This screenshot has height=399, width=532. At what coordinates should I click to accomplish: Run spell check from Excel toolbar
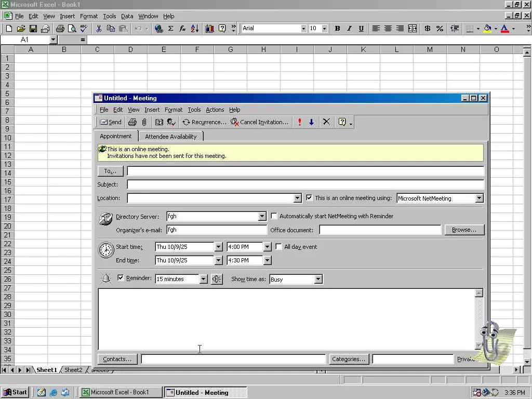[x=84, y=29]
